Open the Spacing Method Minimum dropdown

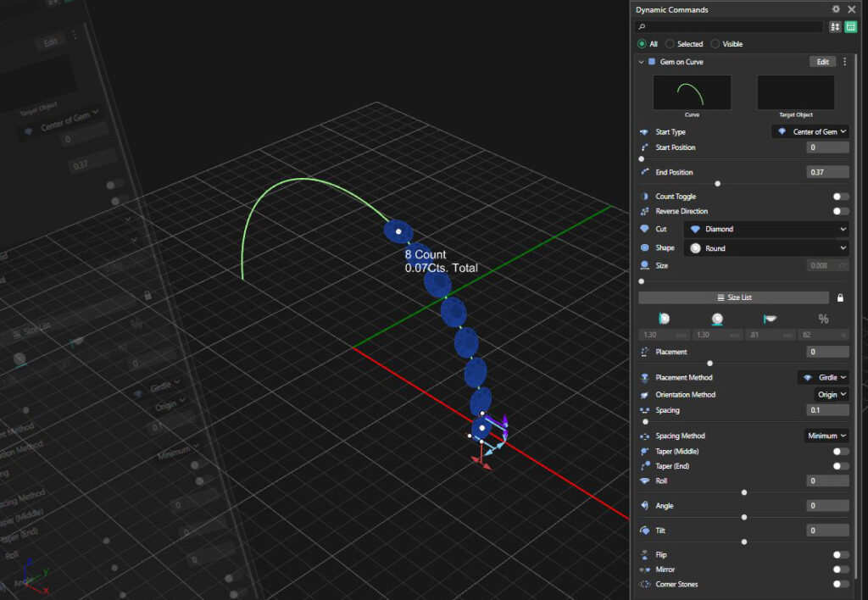826,436
